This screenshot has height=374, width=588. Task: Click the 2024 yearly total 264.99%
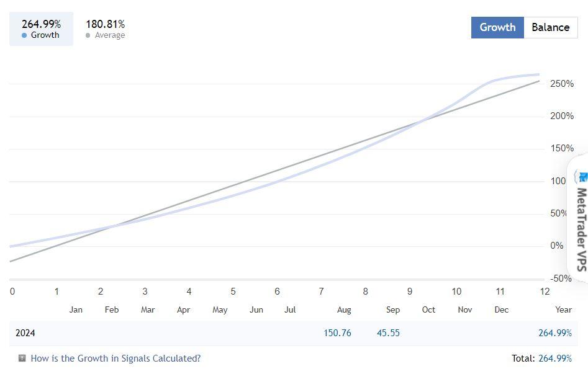554,333
